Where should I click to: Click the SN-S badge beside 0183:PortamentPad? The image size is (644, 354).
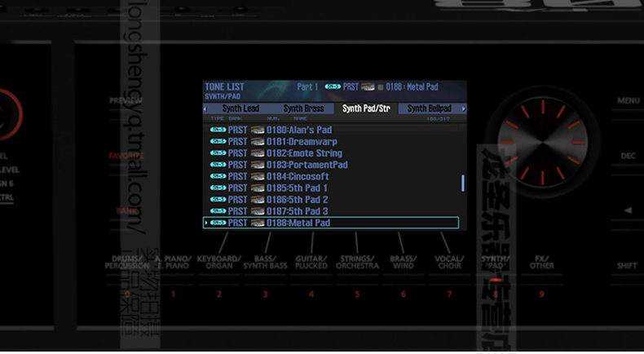[x=218, y=165]
